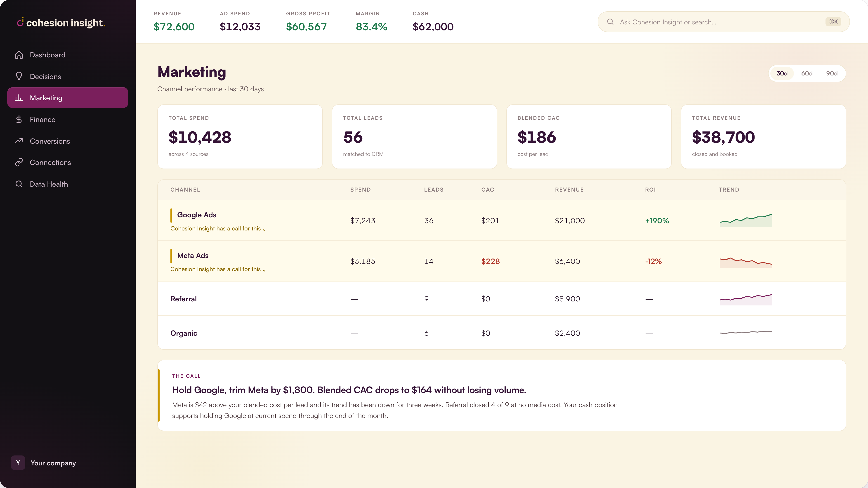Click the Organic trend sparkline

(746, 332)
